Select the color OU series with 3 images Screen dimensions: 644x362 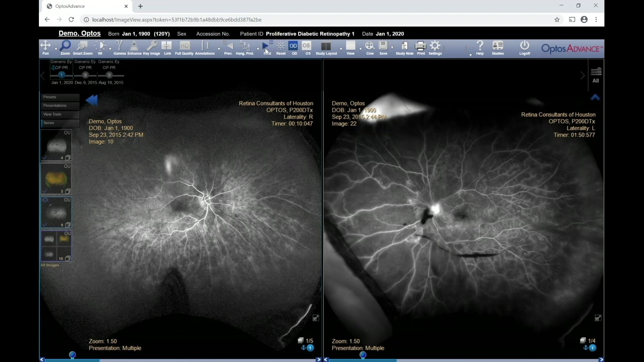pyautogui.click(x=56, y=179)
